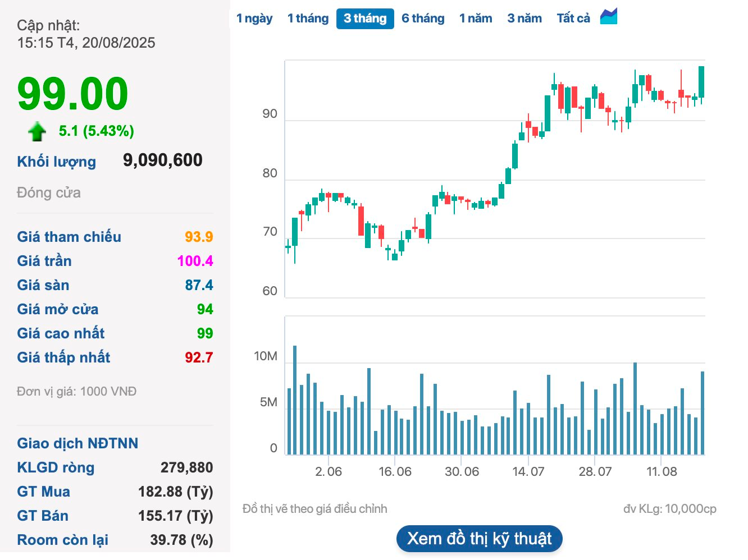
Task: Switch chart to 6 tháng range
Action: 423,19
